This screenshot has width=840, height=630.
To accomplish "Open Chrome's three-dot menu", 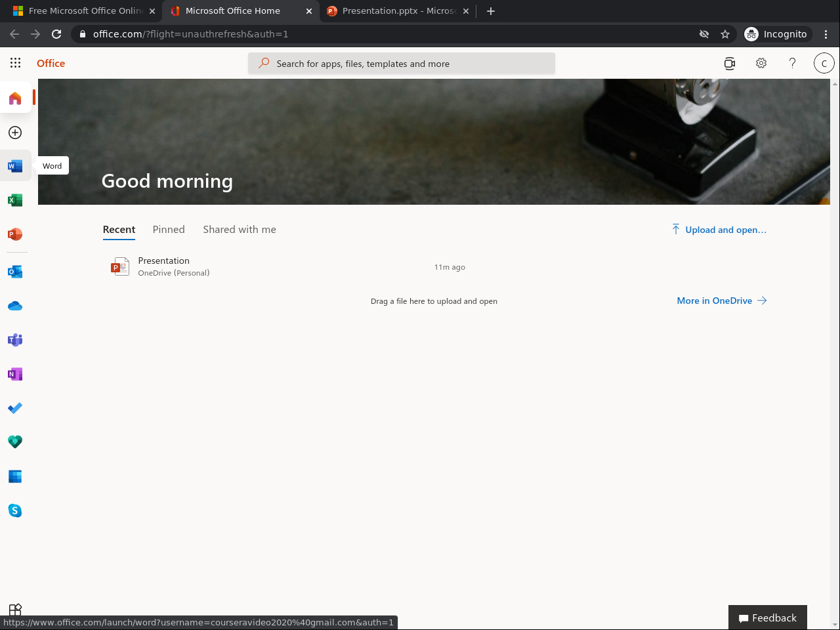I will (x=826, y=34).
